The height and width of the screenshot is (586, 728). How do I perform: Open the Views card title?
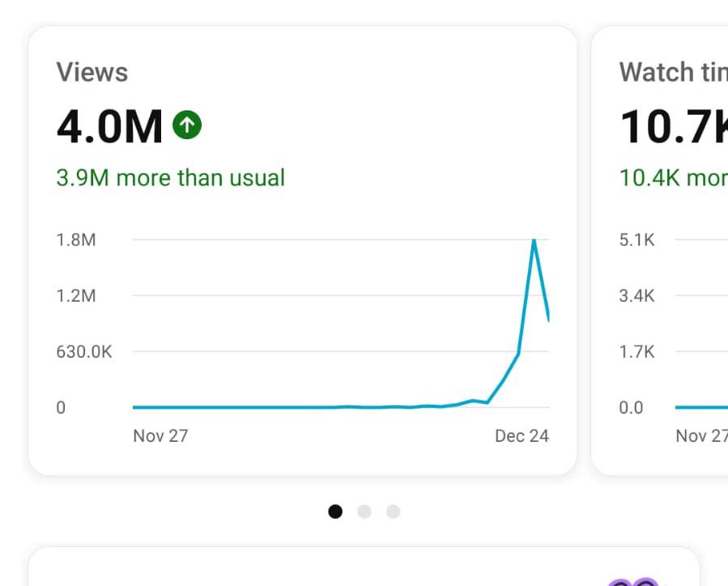click(92, 72)
